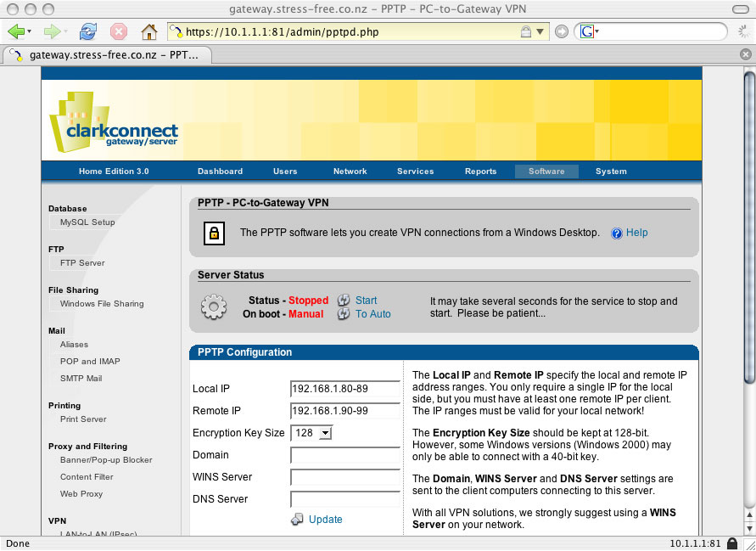Open Banner/Pop-up Blocker page

pyautogui.click(x=106, y=460)
